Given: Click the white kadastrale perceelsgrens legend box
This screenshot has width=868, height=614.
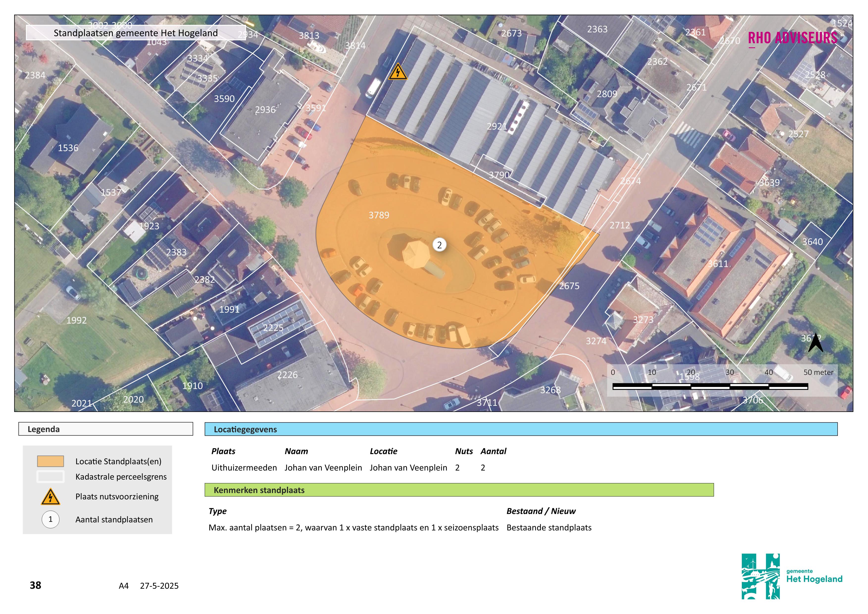Looking at the screenshot, I should (50, 477).
